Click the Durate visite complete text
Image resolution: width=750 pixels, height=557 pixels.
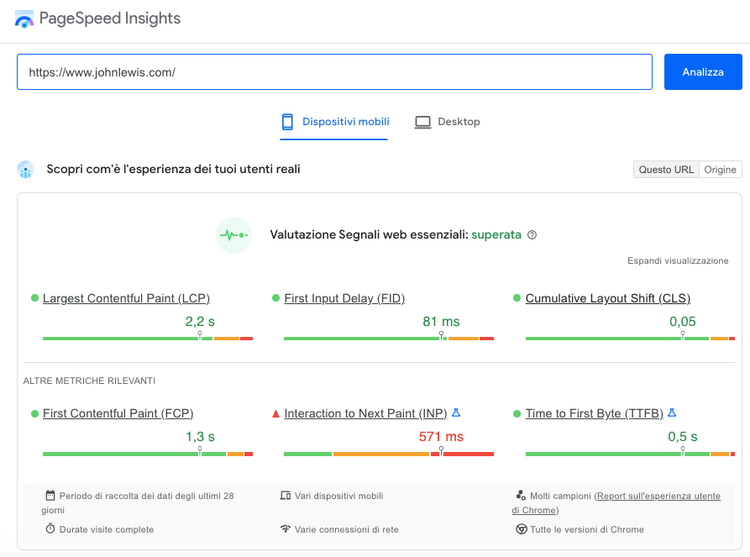(x=107, y=530)
